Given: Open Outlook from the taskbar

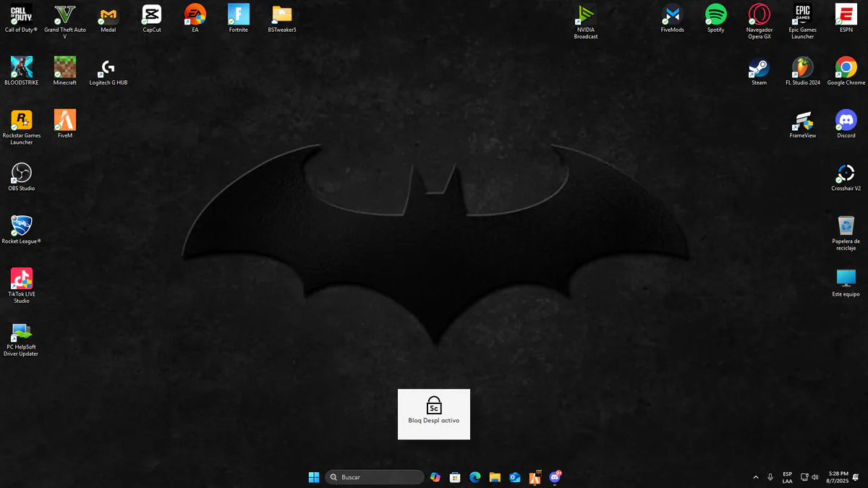Looking at the screenshot, I should 515,477.
